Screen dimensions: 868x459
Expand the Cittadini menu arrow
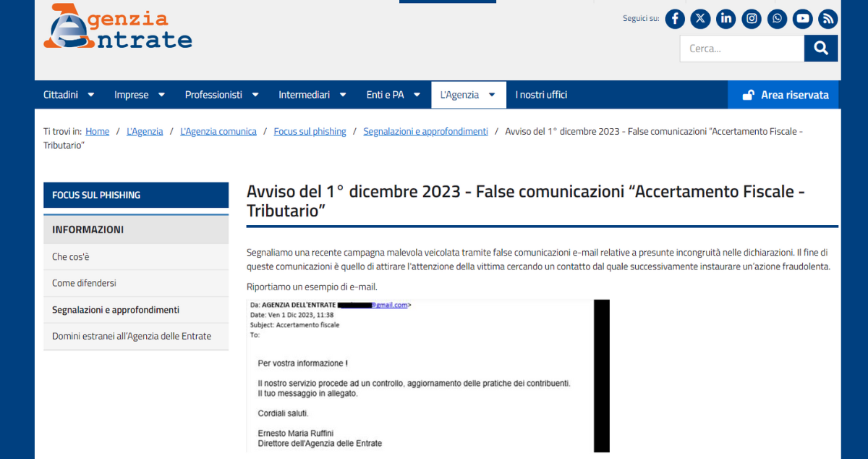(x=91, y=95)
